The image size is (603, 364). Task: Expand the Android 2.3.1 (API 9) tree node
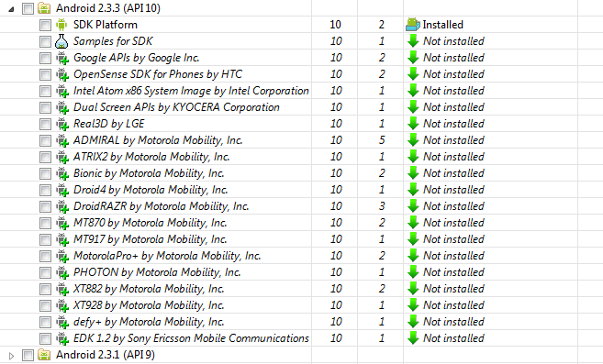11,356
